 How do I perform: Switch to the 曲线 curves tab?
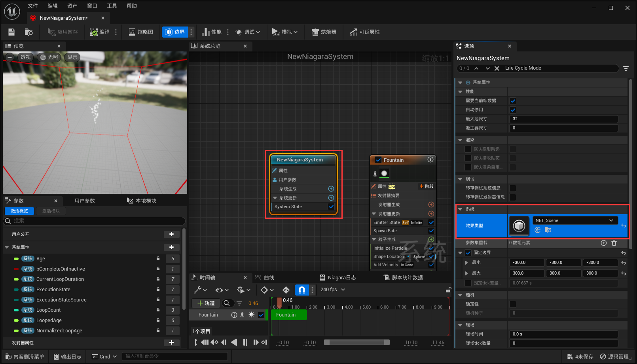265,278
